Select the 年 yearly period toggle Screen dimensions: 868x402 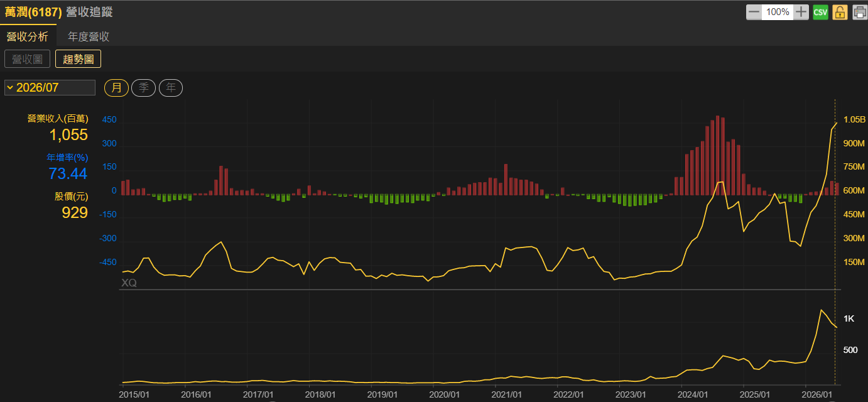tap(170, 88)
